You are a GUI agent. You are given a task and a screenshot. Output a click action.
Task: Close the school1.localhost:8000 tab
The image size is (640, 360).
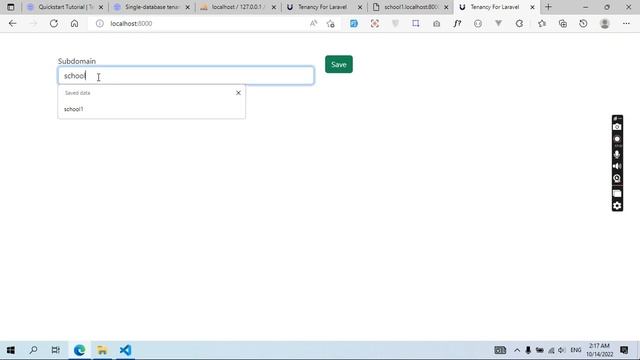coord(446,7)
